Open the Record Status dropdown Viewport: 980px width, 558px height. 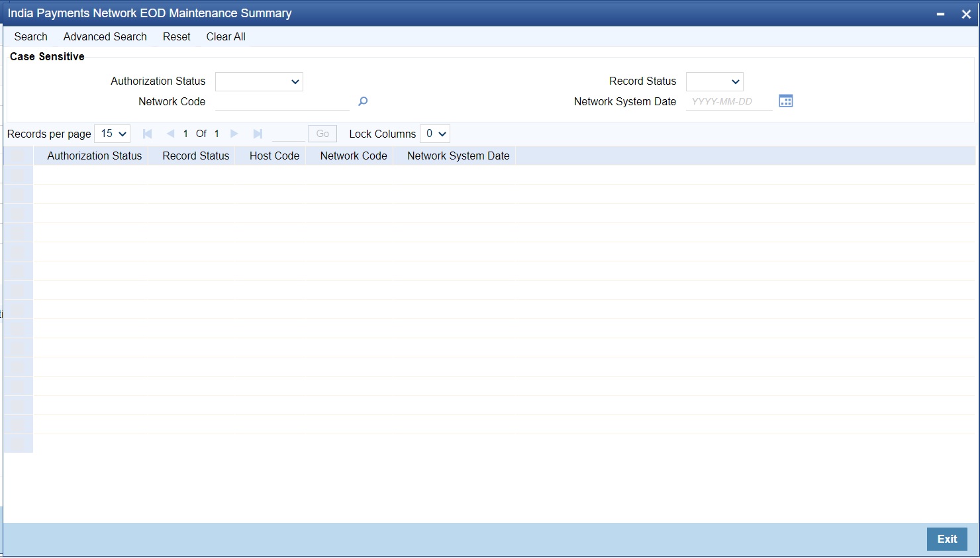click(714, 81)
